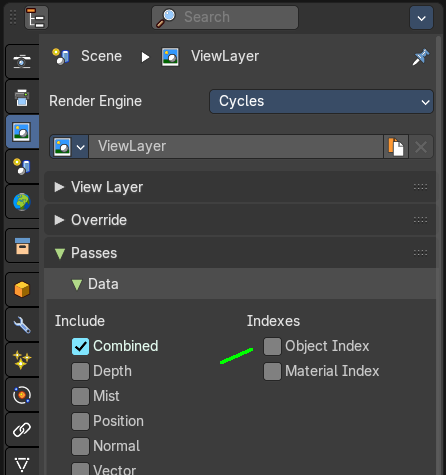Click the Include column label
This screenshot has height=475, width=446.
[80, 321]
